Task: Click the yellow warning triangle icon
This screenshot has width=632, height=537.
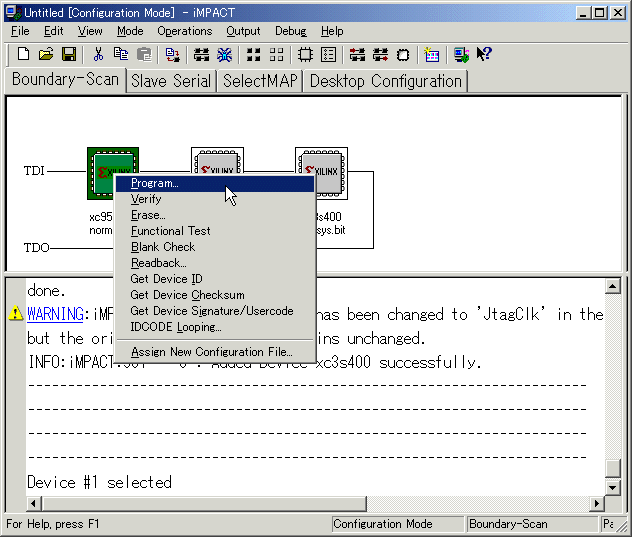Action: (16, 313)
